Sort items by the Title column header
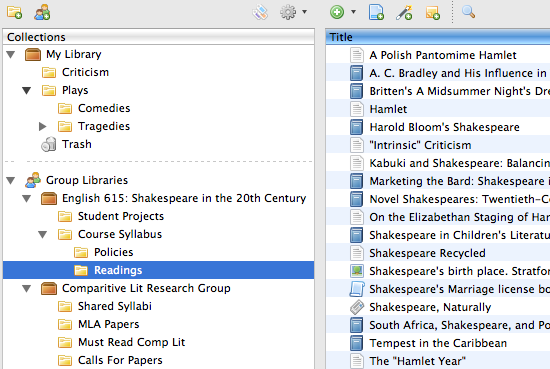 (x=438, y=37)
